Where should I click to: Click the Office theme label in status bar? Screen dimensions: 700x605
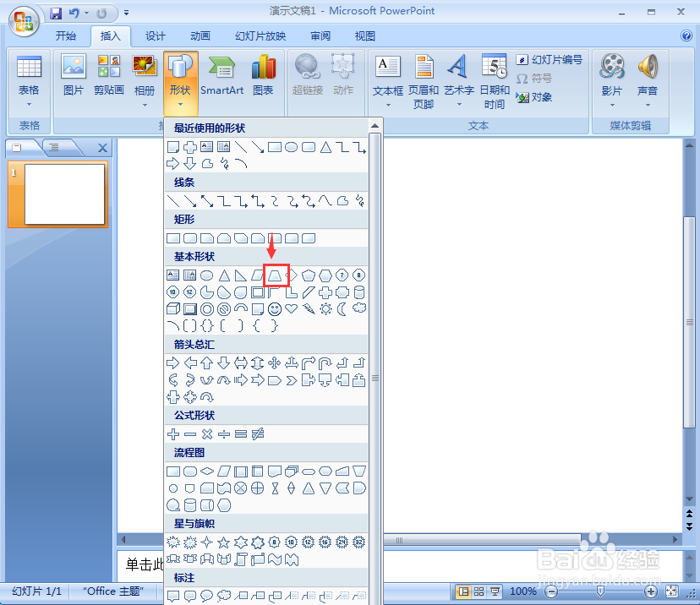113,591
